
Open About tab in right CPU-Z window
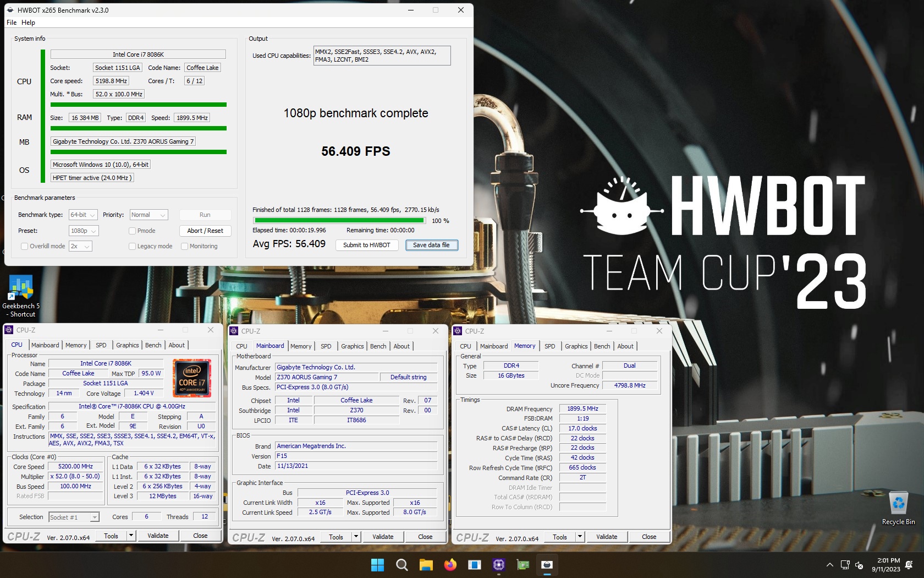[x=625, y=346]
